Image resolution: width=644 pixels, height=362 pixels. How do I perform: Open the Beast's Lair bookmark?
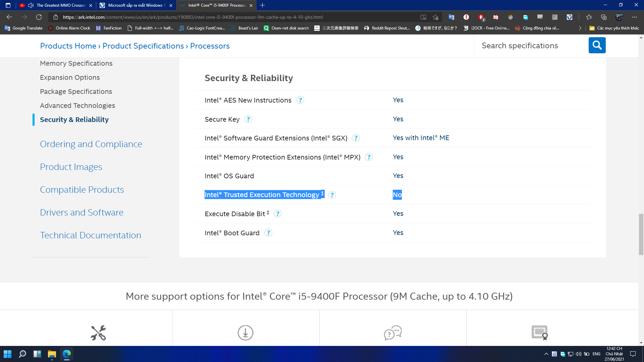point(244,28)
